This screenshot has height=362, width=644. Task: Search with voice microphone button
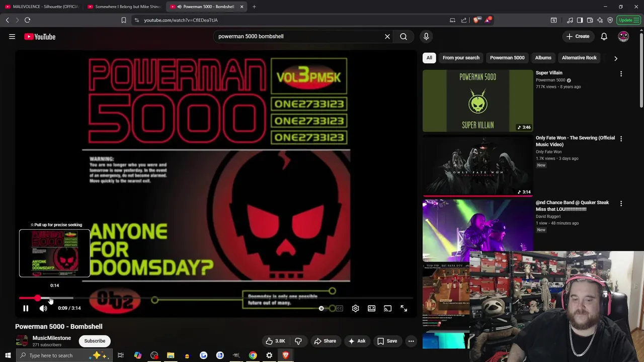426,36
